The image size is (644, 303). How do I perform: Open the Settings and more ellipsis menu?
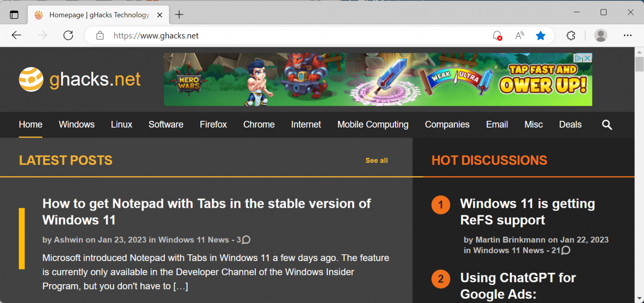click(627, 36)
